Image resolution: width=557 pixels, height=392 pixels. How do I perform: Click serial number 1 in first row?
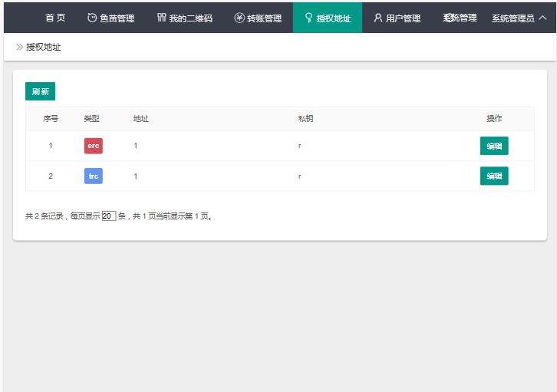51,146
